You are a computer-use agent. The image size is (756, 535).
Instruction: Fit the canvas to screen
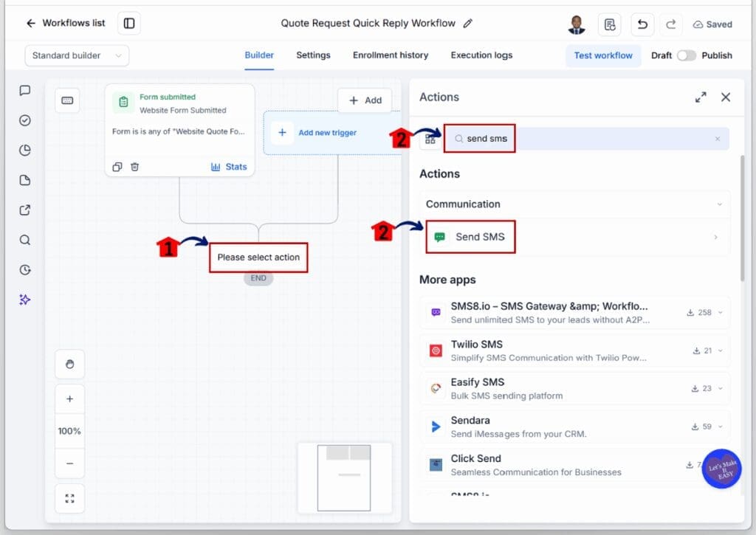point(70,498)
